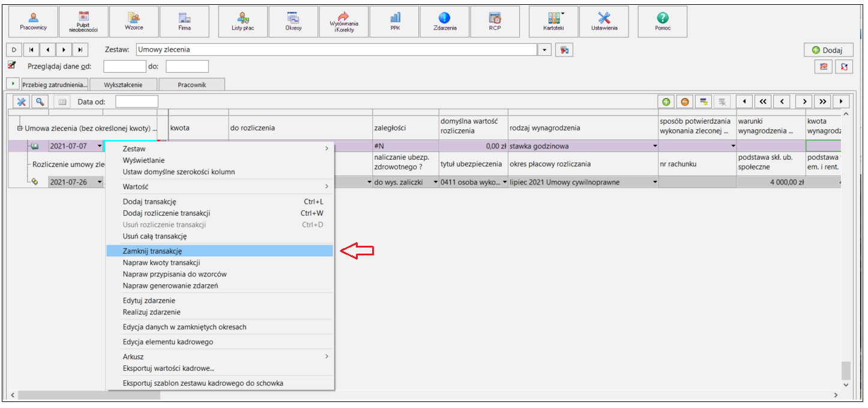Select Napraw kwoty transakcji

tap(220, 263)
